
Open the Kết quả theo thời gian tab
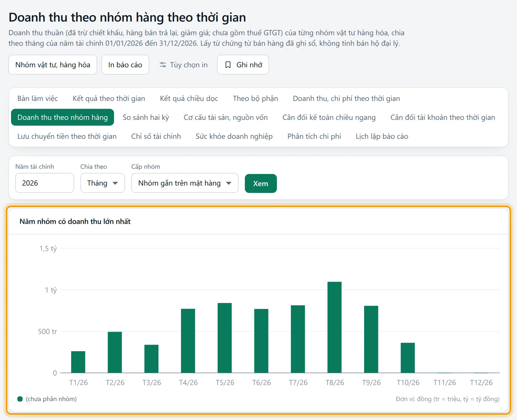[x=109, y=99]
